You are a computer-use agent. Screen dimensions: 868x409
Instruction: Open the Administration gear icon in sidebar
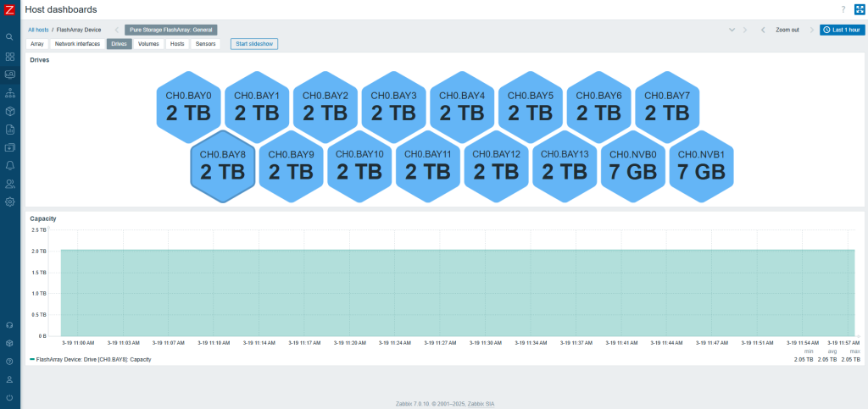[9, 202]
